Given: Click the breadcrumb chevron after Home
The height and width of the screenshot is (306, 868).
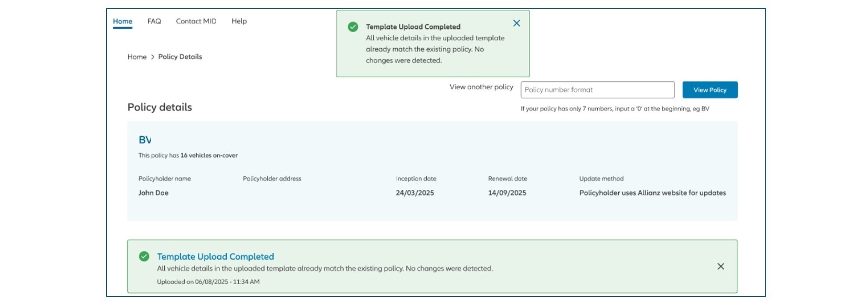Looking at the screenshot, I should pyautogui.click(x=153, y=57).
